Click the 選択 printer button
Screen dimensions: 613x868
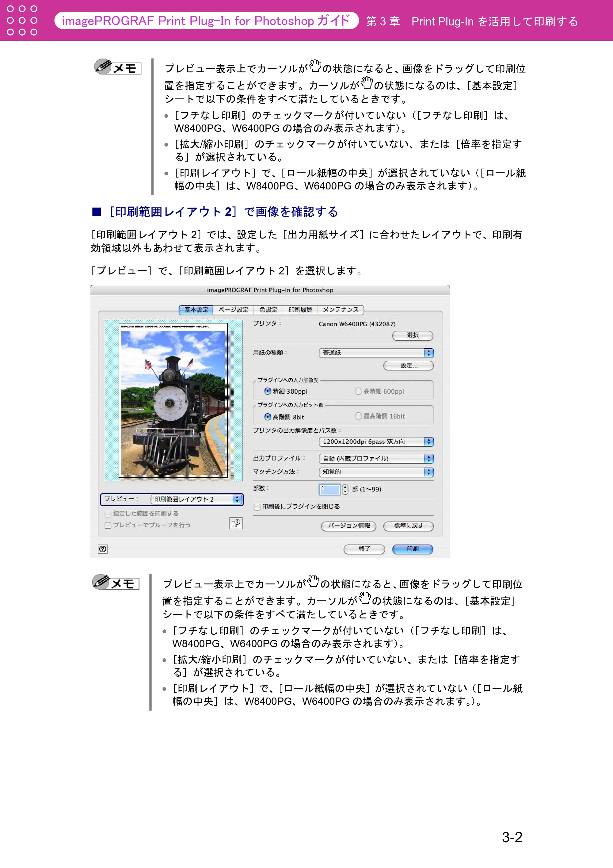tap(413, 335)
